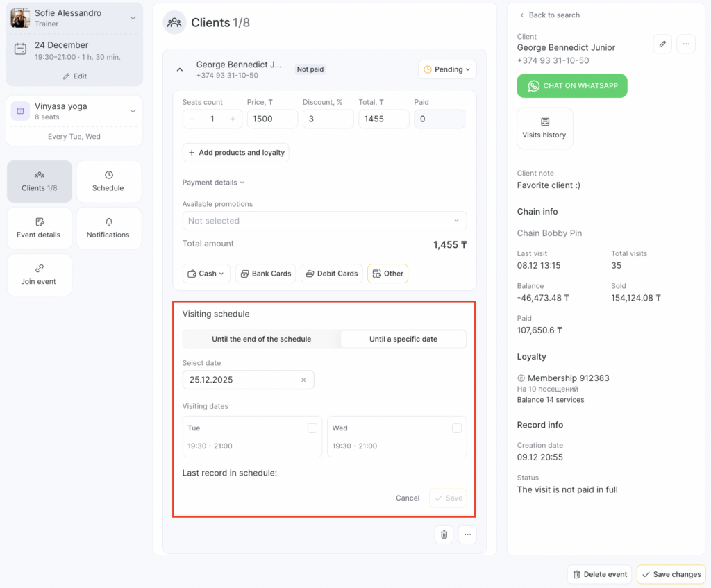Clear the selected date with X icon
The height and width of the screenshot is (588, 711).
303,380
